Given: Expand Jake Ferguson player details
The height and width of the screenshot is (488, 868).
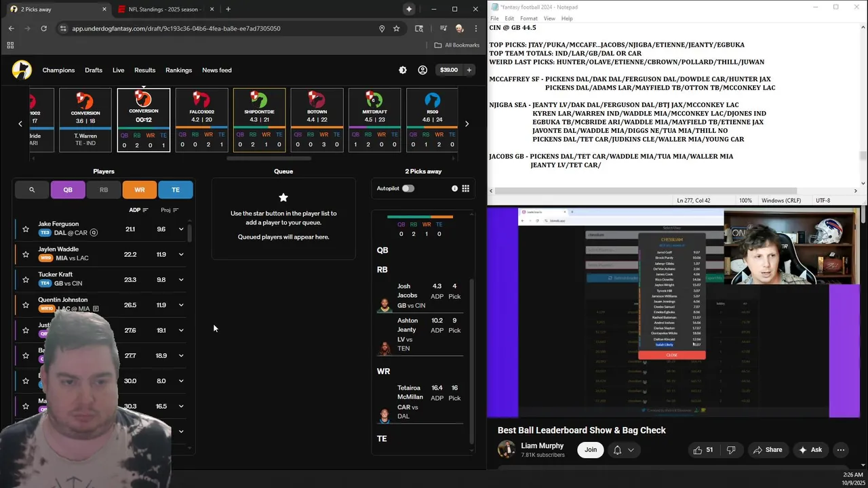Looking at the screenshot, I should coord(181,229).
